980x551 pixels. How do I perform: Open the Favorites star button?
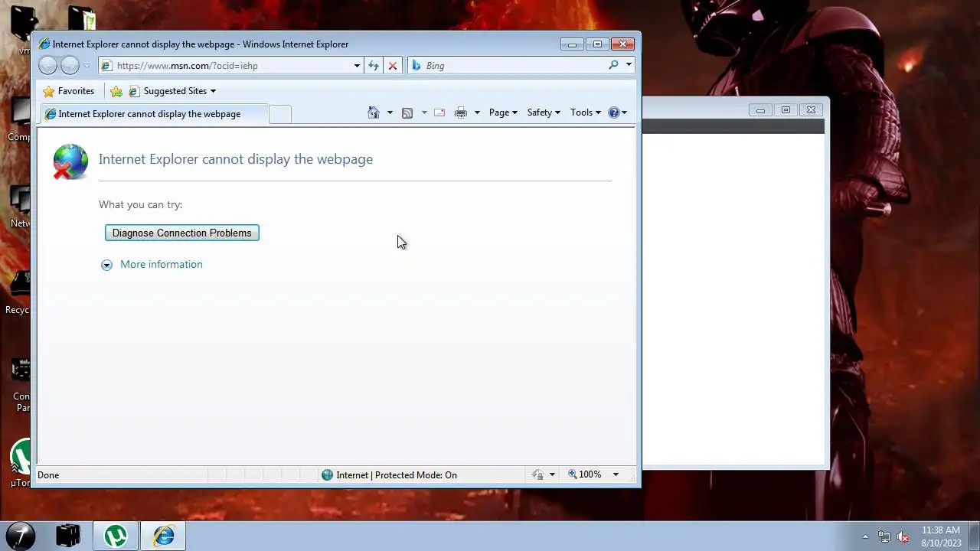(69, 91)
